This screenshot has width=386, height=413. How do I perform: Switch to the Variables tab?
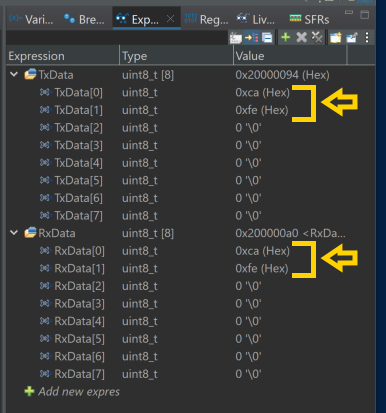tap(31, 20)
